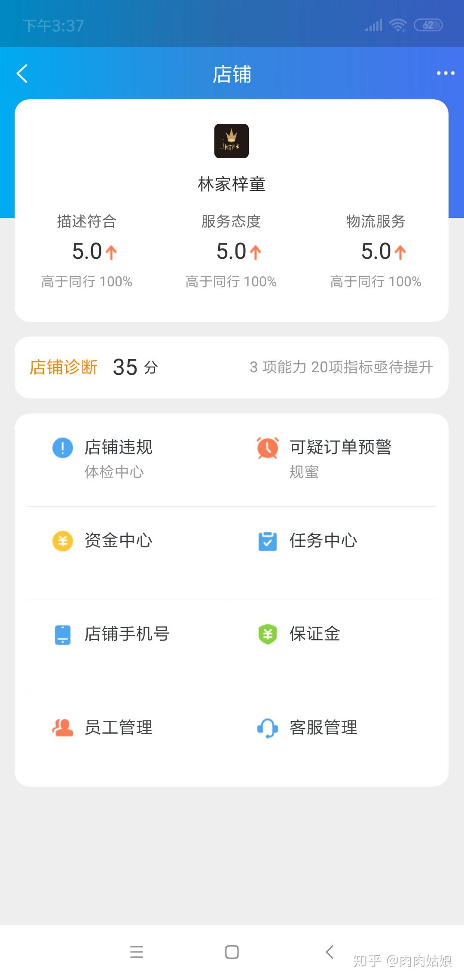Screen dimensions: 464x980
Task: Tap the orange people 员工管理 icon
Action: point(63,727)
